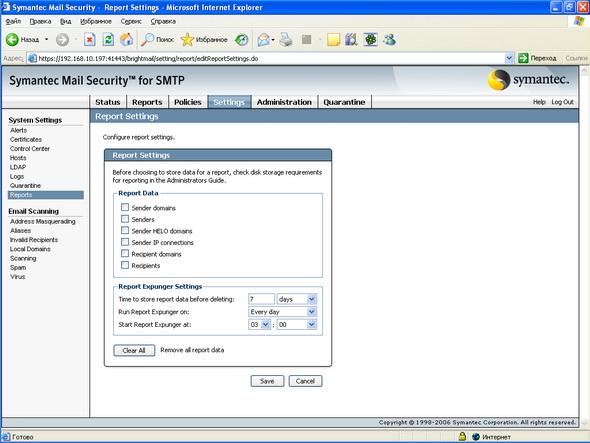This screenshot has width=590, height=443.
Task: Open the Правка menu
Action: pos(40,21)
